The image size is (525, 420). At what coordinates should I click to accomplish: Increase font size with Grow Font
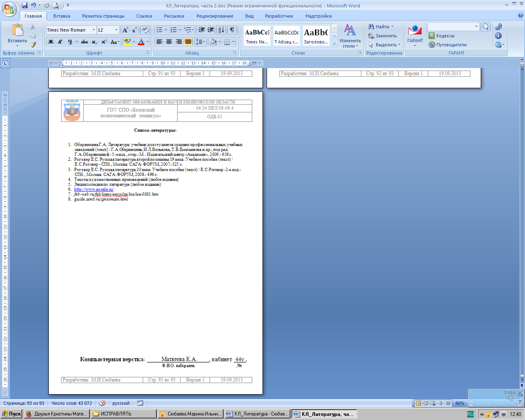(126, 30)
